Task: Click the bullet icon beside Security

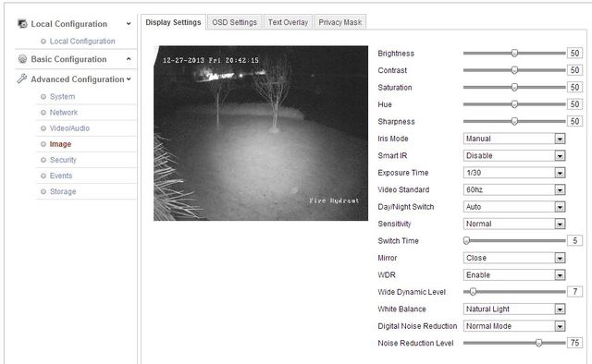Action: pos(43,160)
